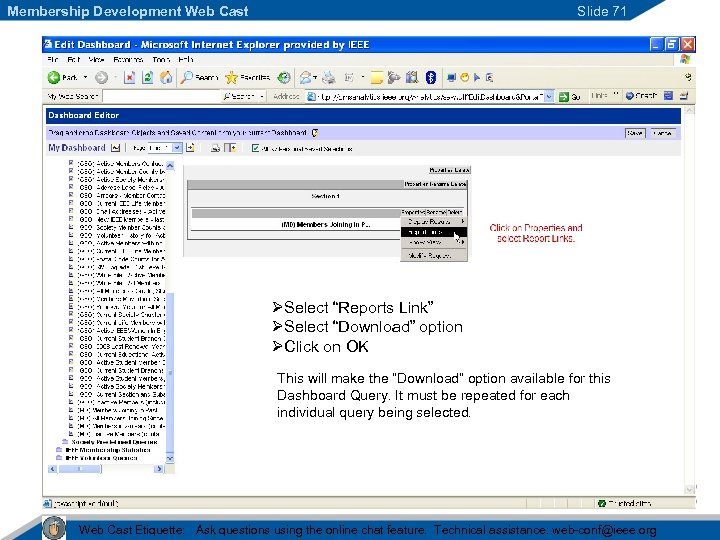Click the help icon beside dashboard instructions
The height and width of the screenshot is (540, 720).
315,133
